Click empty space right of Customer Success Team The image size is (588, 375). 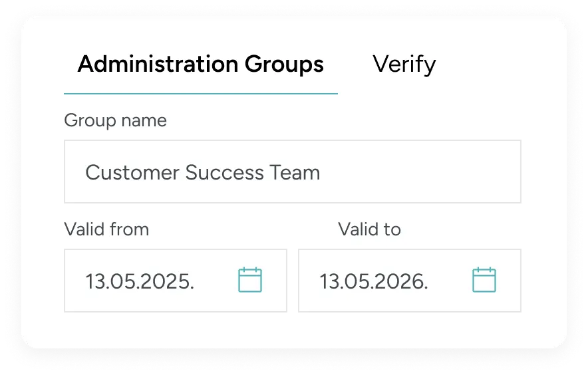coord(420,172)
